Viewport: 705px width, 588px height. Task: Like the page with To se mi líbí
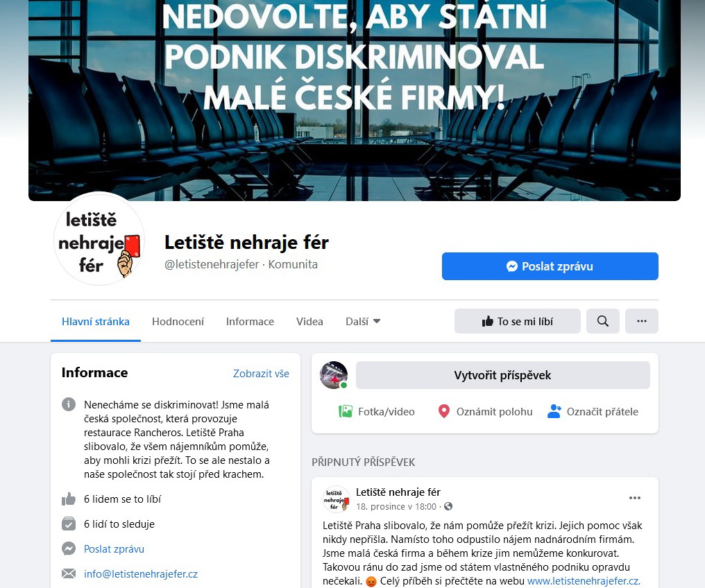518,321
